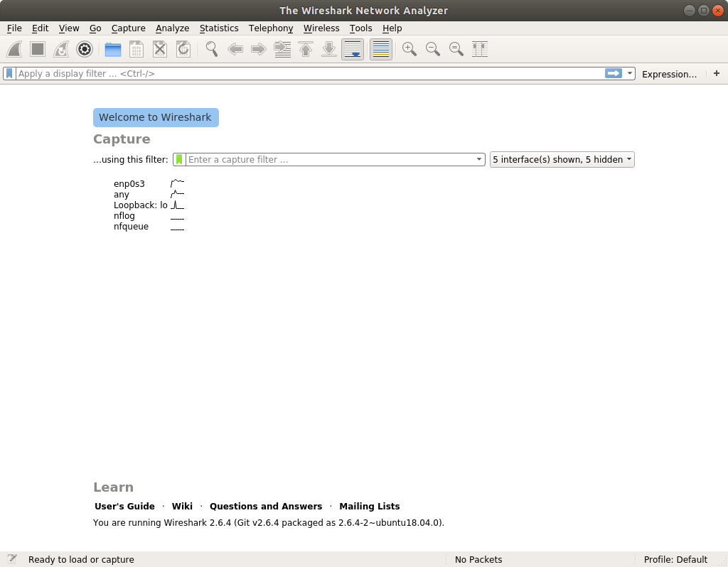The height and width of the screenshot is (567, 728).
Task: Open the Wireless menu
Action: (x=321, y=28)
